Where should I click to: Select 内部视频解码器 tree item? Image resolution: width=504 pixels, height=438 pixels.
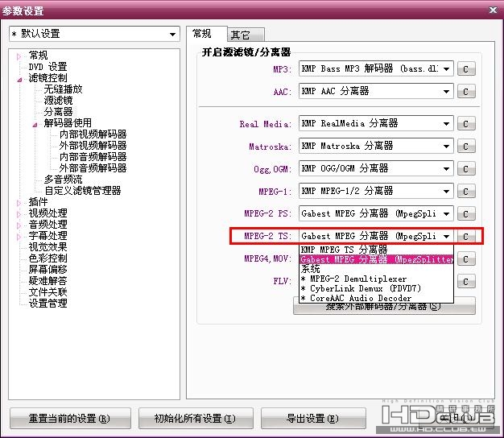(93, 134)
